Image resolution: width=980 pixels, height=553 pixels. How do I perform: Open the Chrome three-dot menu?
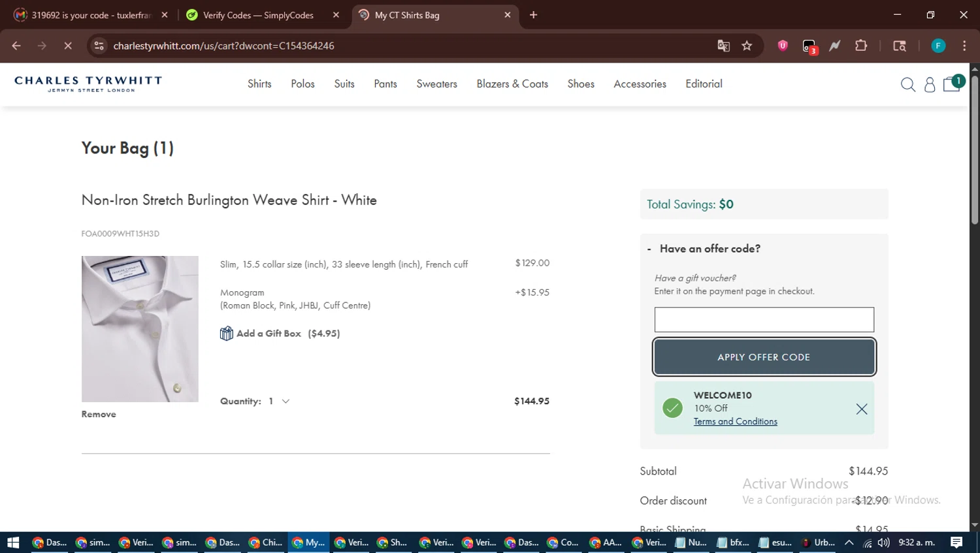[964, 46]
